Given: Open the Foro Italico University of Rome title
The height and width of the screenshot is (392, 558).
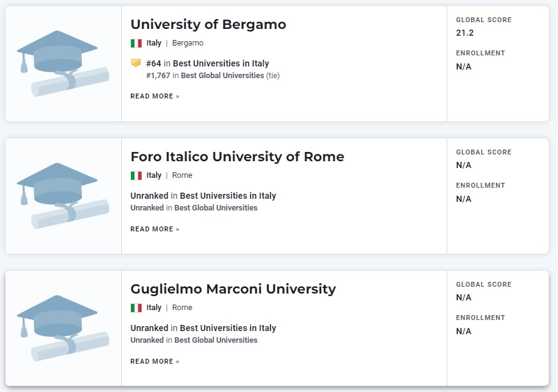Looking at the screenshot, I should click(x=237, y=157).
